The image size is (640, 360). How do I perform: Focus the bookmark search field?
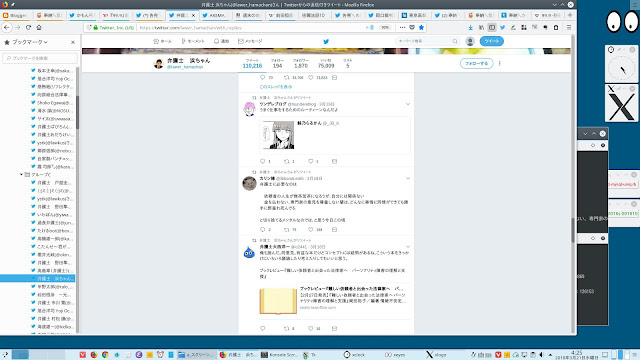point(40,58)
